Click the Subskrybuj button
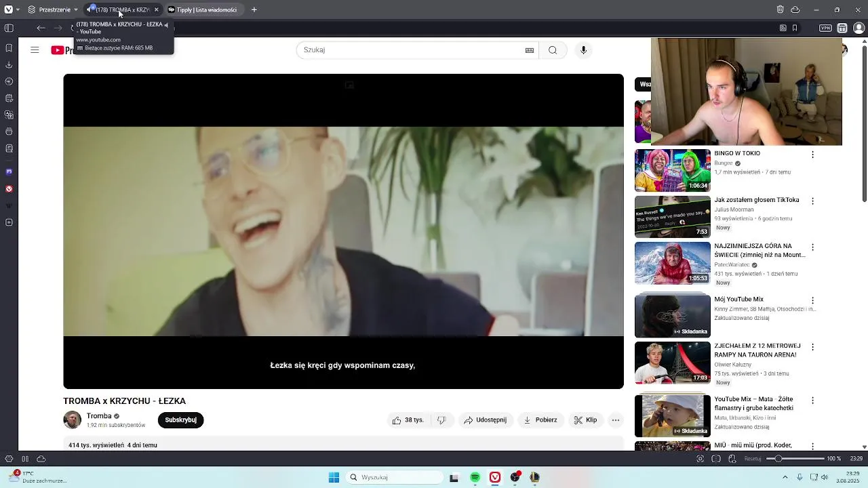The image size is (868, 488). (180, 420)
